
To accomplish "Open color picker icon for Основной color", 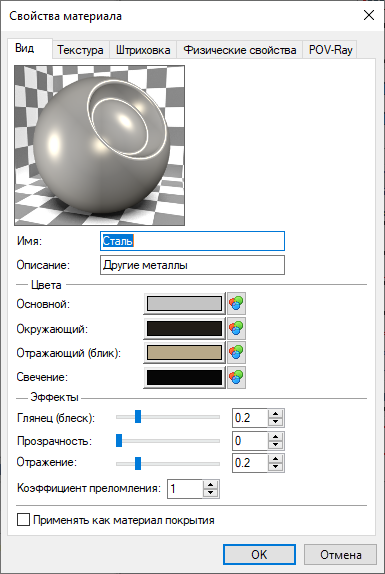I will pyautogui.click(x=236, y=303).
